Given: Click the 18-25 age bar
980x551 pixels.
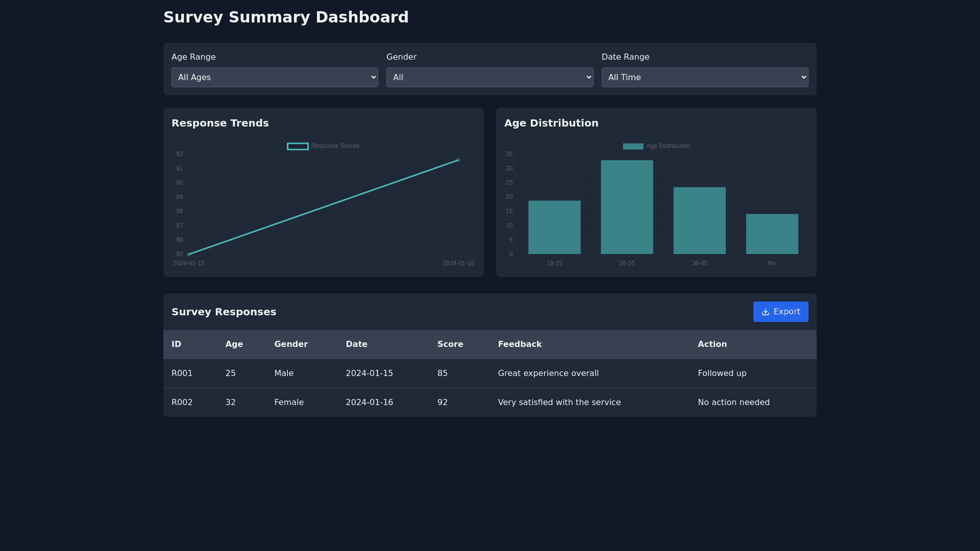Looking at the screenshot, I should (x=554, y=228).
